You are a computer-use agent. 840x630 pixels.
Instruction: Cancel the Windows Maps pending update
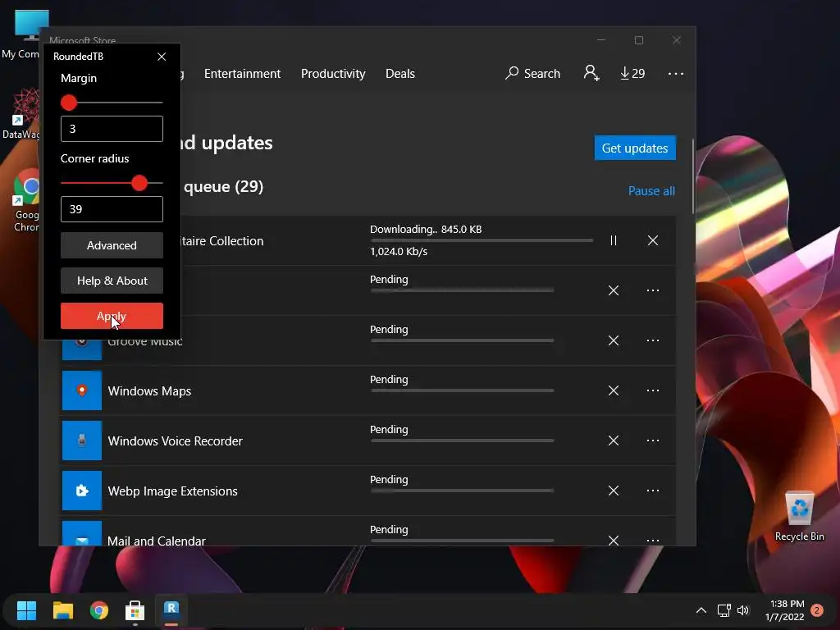pos(614,390)
